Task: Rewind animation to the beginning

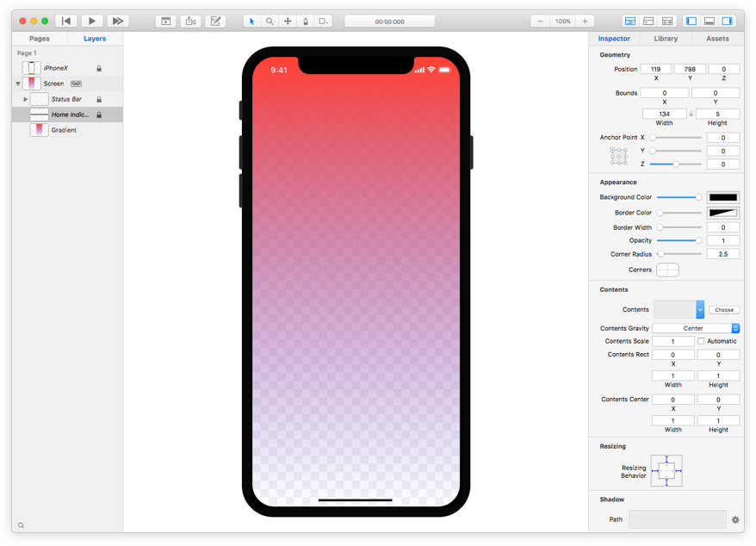Action: [x=66, y=21]
